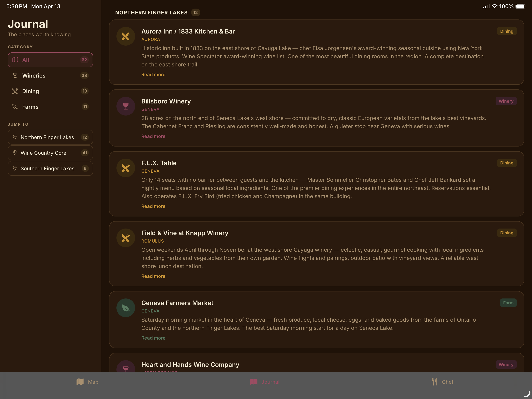Tap the leaf icon next to Farms

click(15, 107)
